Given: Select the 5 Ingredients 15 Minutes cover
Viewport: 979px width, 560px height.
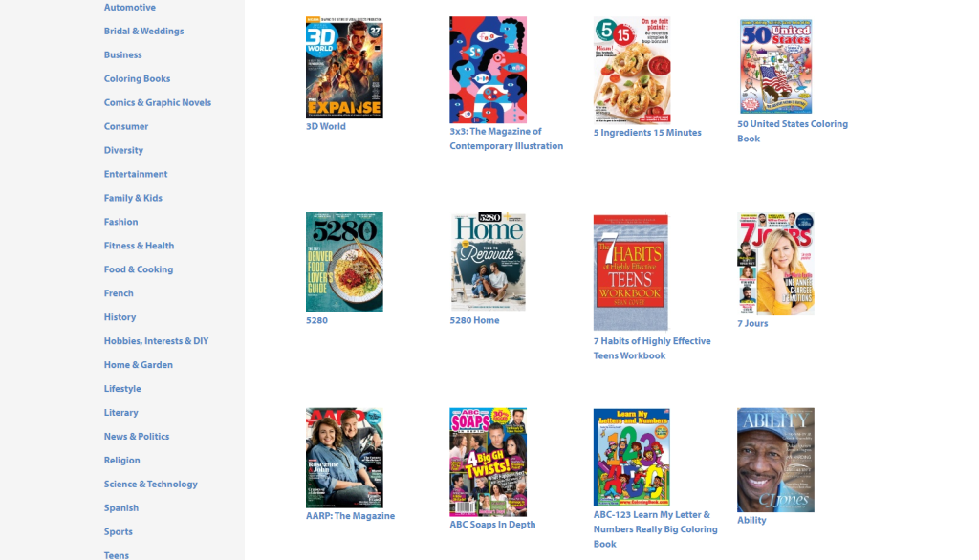Looking at the screenshot, I should [632, 71].
